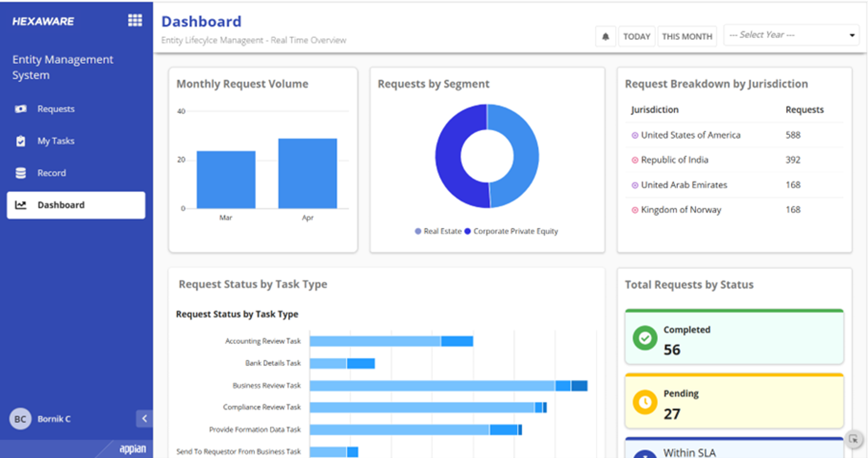
Task: Click the Completed green check icon
Action: click(645, 338)
